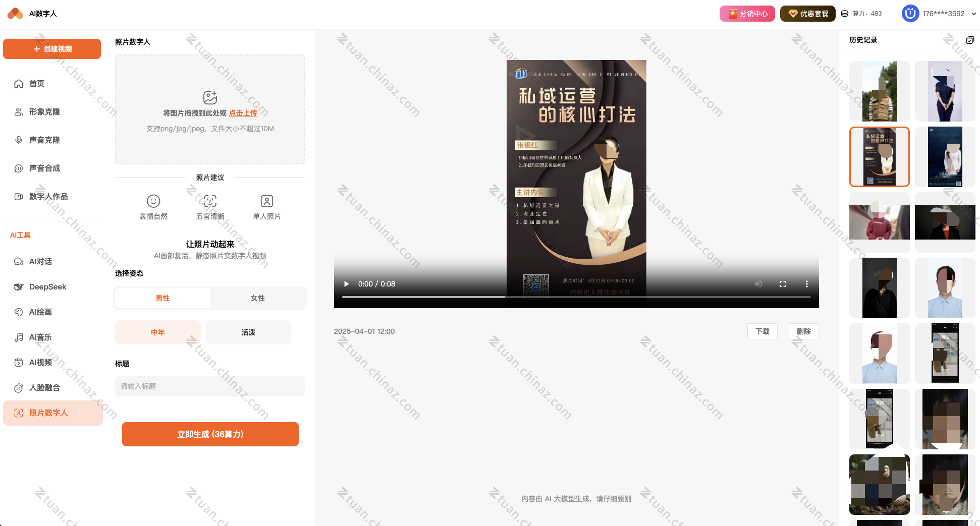Open 形象克隆 sidebar icon
The height and width of the screenshot is (526, 980).
[x=19, y=112]
